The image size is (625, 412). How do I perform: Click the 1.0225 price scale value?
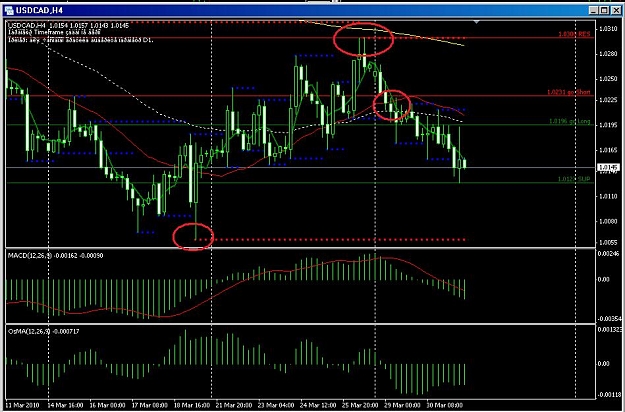(609, 100)
